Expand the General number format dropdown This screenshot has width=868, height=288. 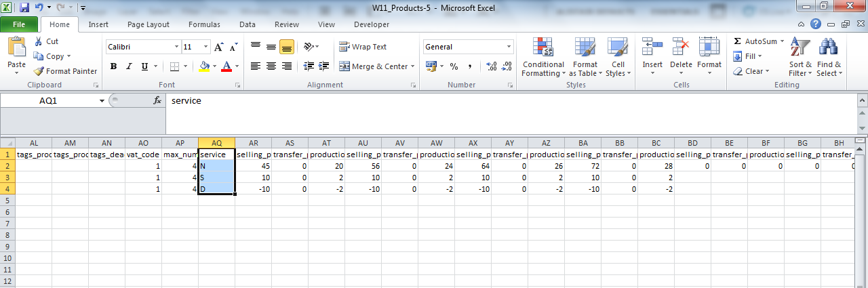(x=509, y=47)
